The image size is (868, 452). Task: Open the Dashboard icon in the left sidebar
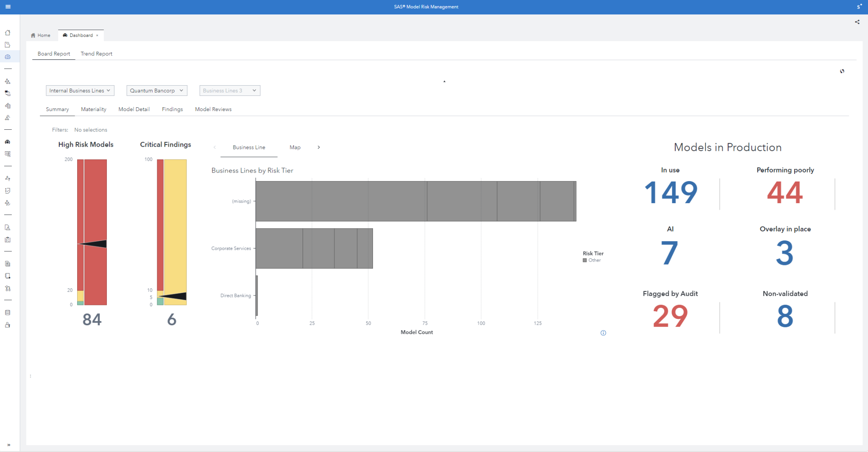click(8, 56)
